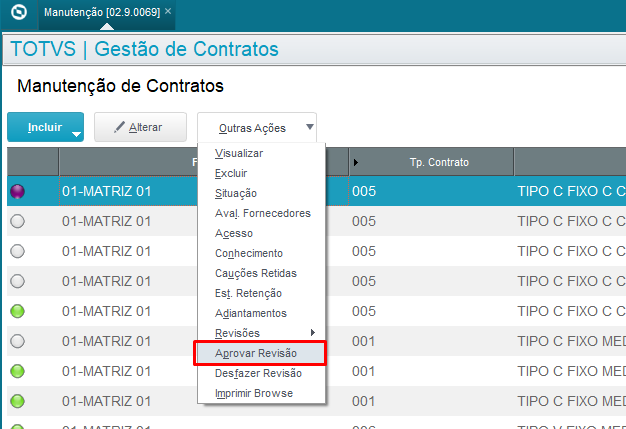The image size is (626, 429).
Task: Click the green status circle in eighth row
Action: pos(18,401)
